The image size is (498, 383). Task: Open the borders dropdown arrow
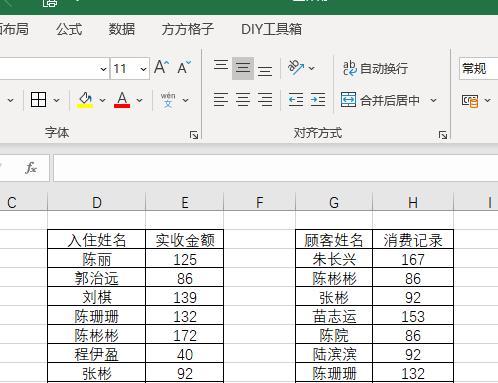pyautogui.click(x=56, y=100)
